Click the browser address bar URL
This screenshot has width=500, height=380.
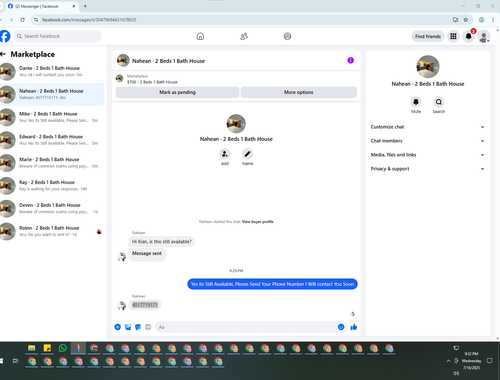tap(89, 20)
